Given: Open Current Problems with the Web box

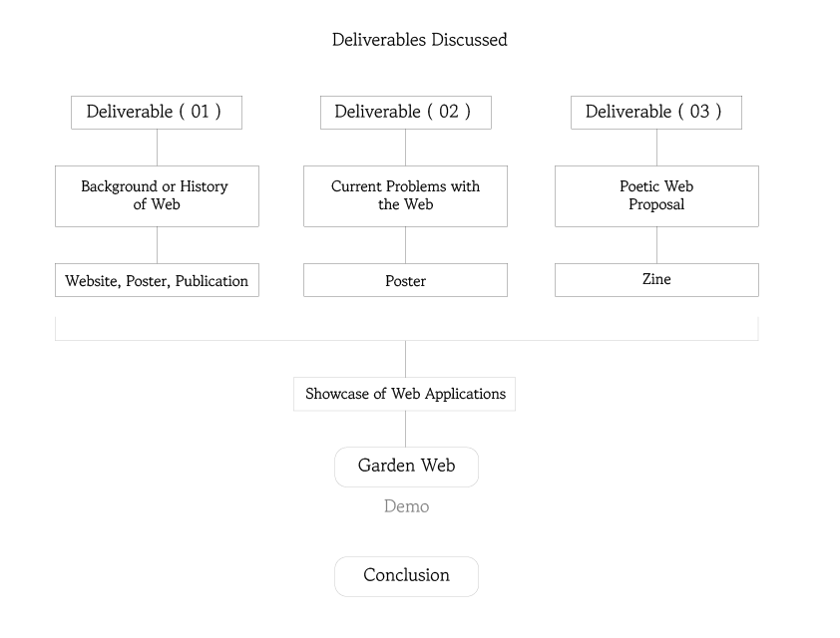Looking at the screenshot, I should pos(405,195).
